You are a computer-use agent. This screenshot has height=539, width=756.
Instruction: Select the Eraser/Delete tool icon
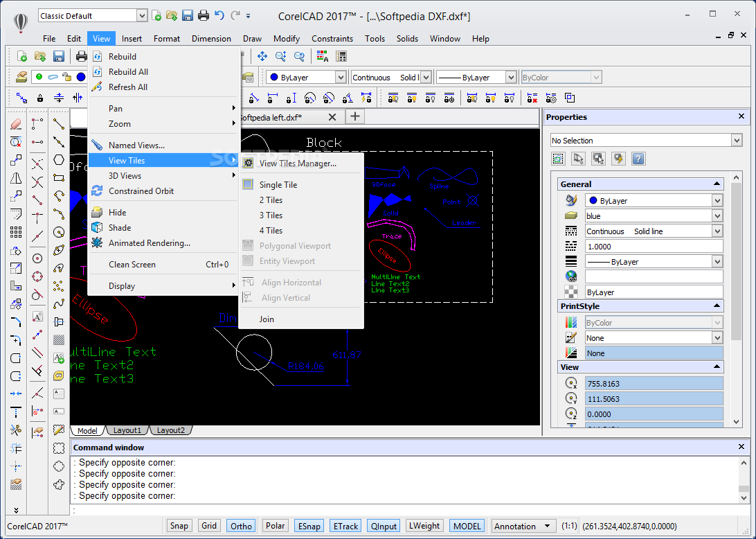[16, 124]
